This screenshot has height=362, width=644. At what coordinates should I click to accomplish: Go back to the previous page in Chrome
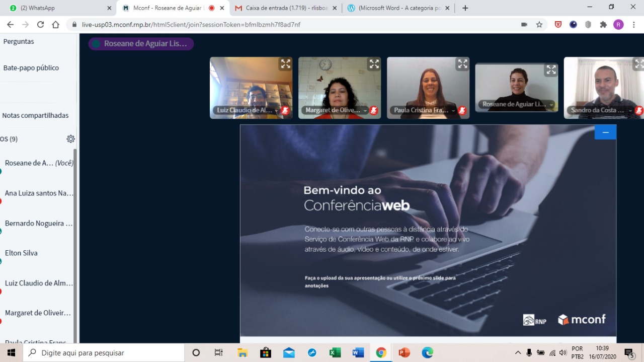coord(11,24)
